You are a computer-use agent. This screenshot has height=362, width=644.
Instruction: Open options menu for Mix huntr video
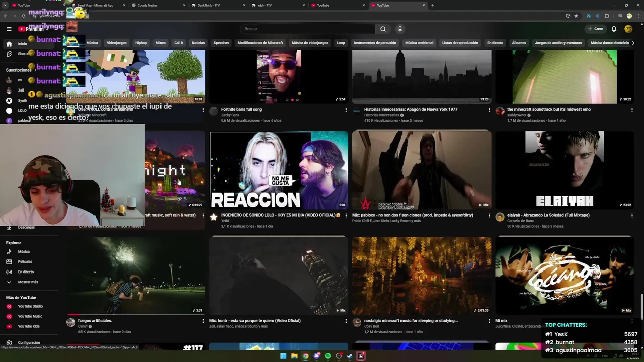(346, 321)
